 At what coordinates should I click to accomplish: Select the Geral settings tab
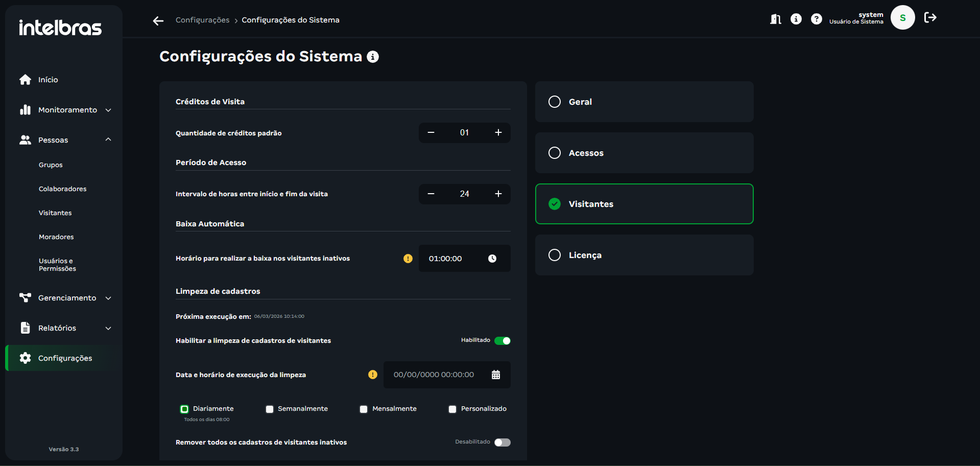point(643,102)
